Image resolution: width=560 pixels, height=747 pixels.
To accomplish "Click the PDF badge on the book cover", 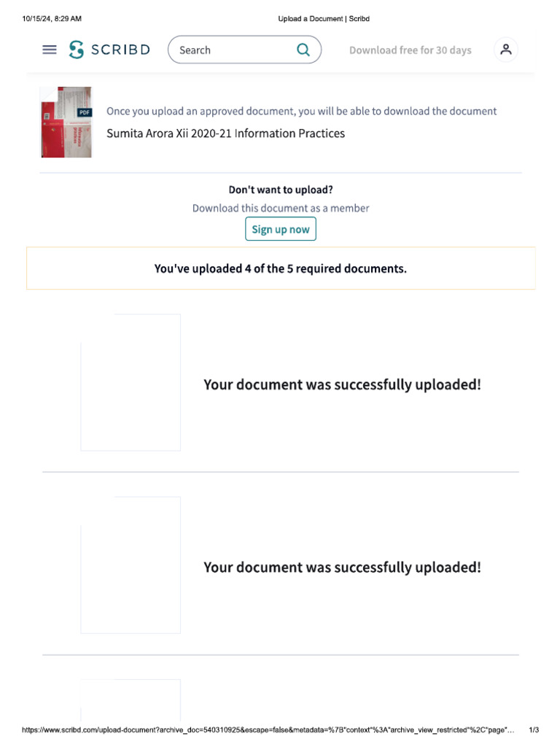I will tap(85, 112).
